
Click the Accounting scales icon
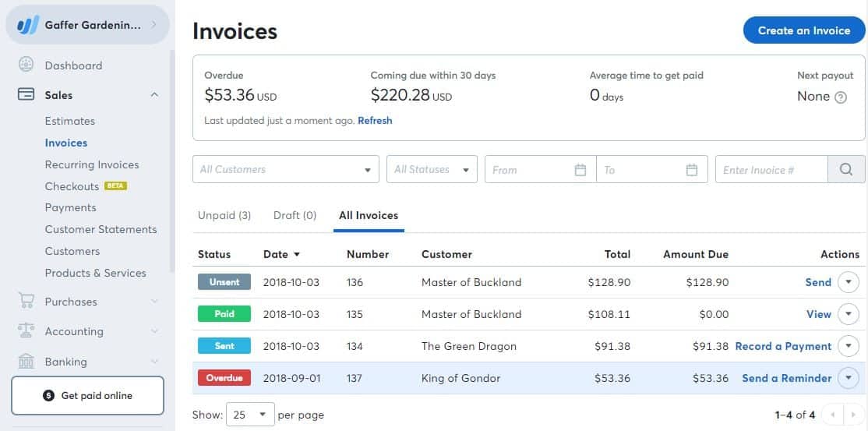point(26,331)
